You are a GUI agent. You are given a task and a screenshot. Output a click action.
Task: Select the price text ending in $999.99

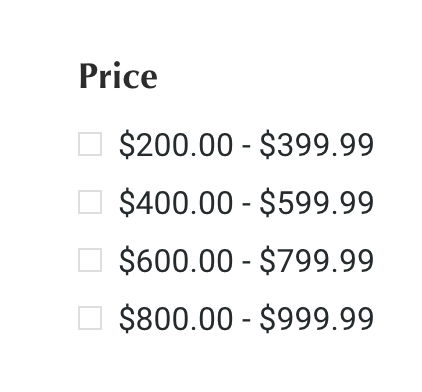pos(246,319)
